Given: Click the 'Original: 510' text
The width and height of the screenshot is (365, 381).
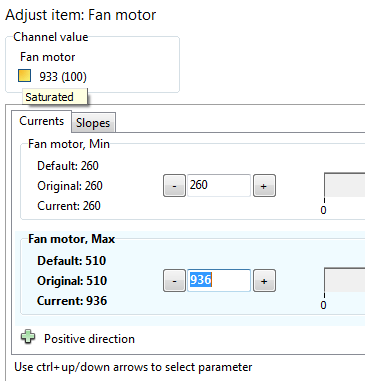Looking at the screenshot, I should (x=72, y=281).
